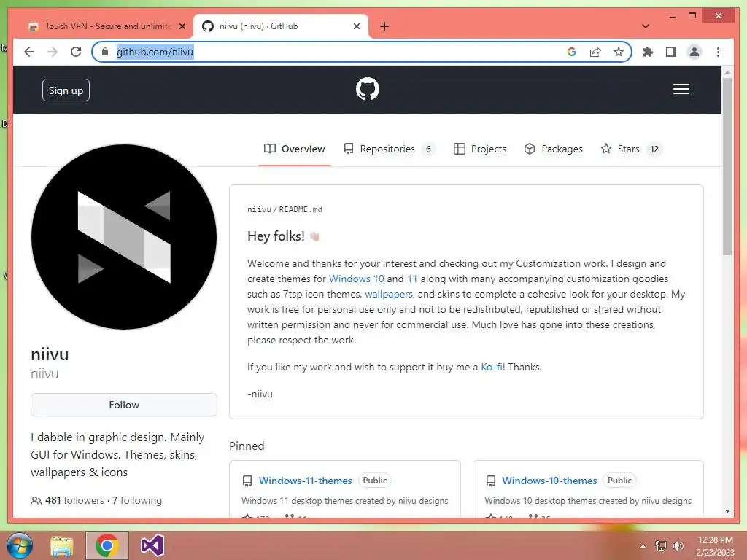
Task: Open the Windows-11-themes repository
Action: click(306, 481)
